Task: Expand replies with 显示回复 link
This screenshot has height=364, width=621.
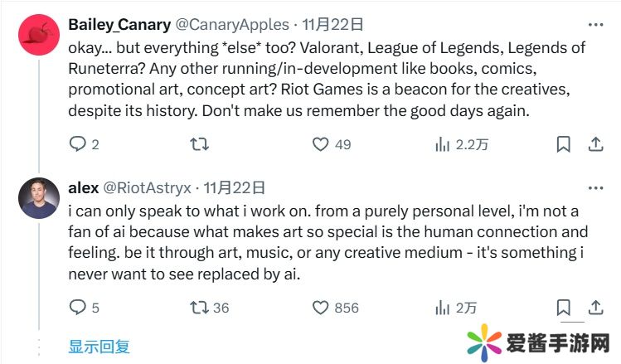Action: [x=99, y=347]
